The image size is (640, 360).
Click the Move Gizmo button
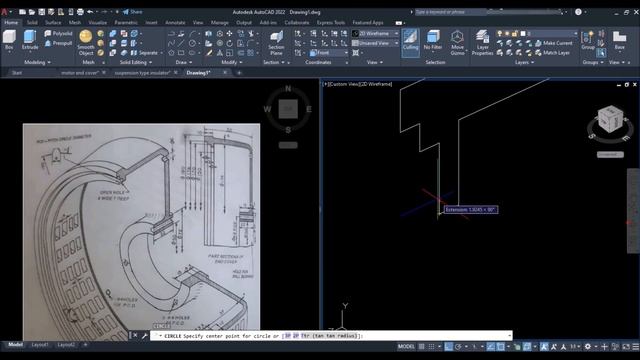(457, 42)
